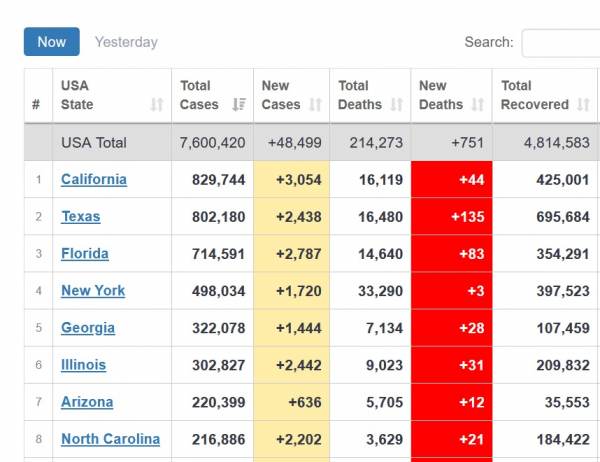Open the Texas state link
Image resolution: width=600 pixels, height=462 pixels.
pyautogui.click(x=81, y=216)
